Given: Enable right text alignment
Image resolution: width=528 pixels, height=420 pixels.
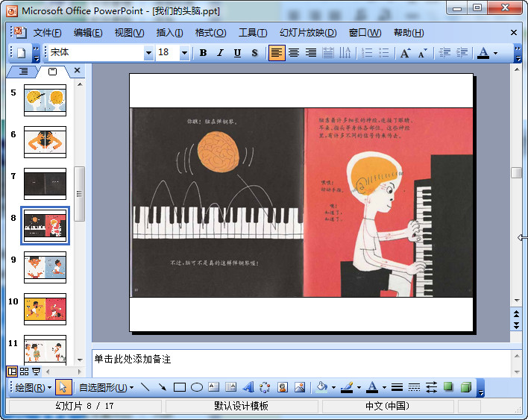Looking at the screenshot, I should click(x=311, y=53).
